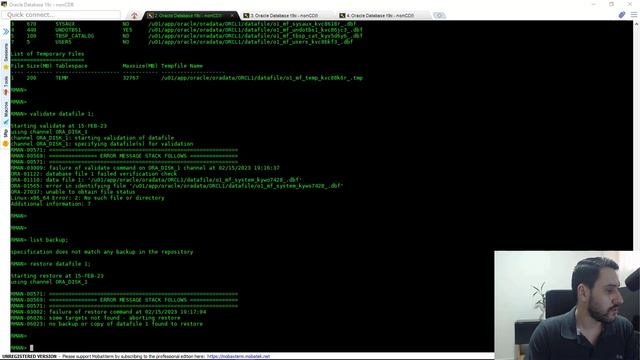Image resolution: width=640 pixels, height=360 pixels.
Task: Click 'Linux-x86_64 Error: 2: No such file' line
Action: [x=87, y=198]
